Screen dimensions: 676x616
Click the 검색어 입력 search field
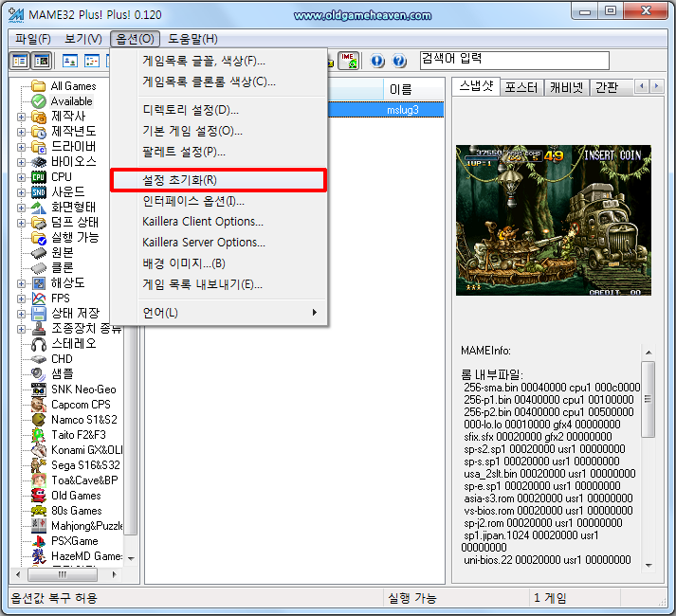(515, 61)
